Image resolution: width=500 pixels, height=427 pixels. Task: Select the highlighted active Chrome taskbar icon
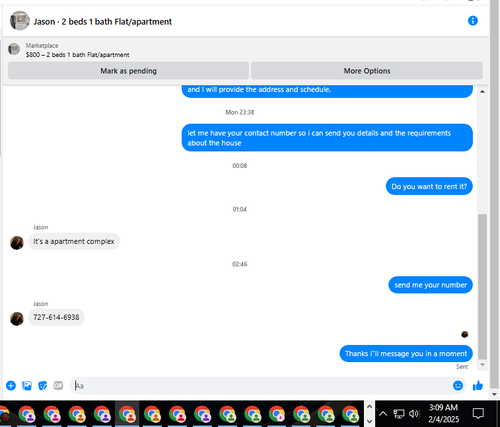click(x=127, y=414)
